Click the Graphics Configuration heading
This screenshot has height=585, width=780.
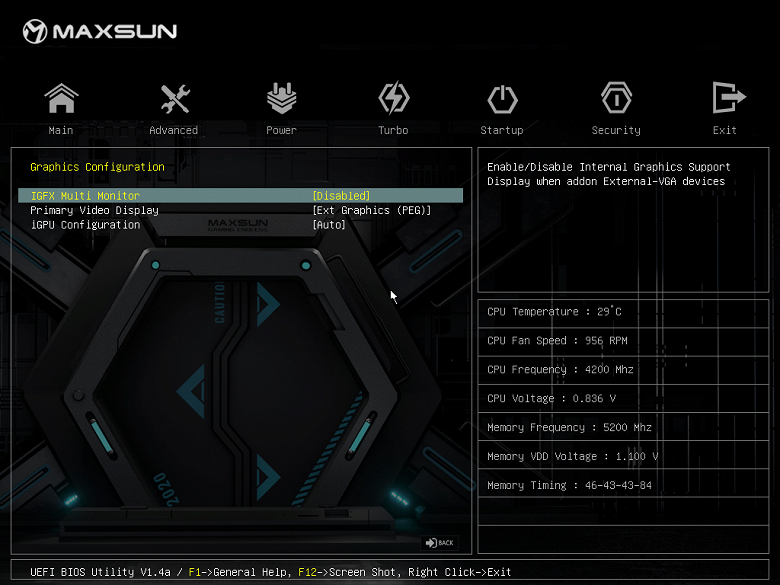[97, 167]
